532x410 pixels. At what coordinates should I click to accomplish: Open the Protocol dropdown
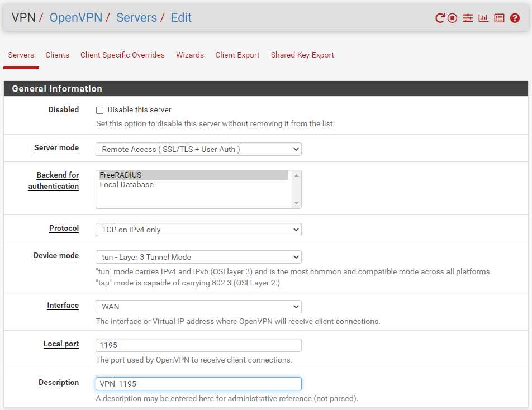[198, 230]
